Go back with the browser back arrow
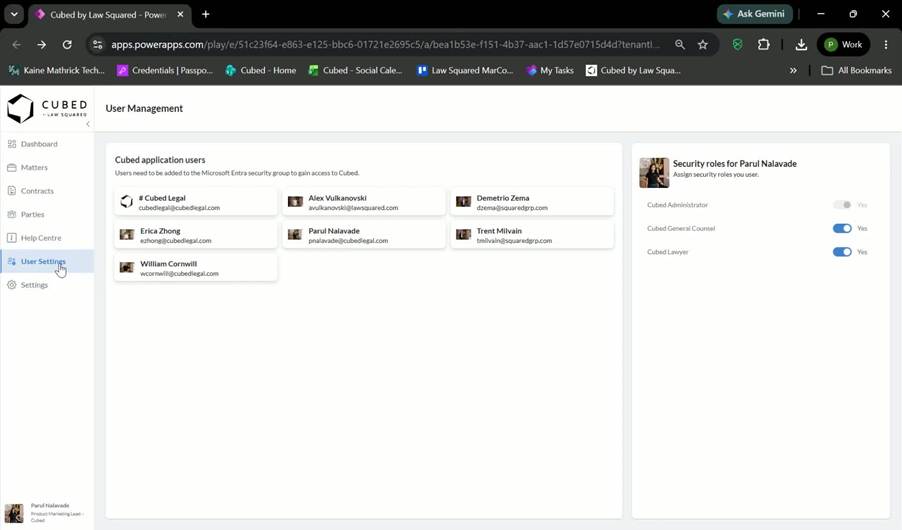902x530 pixels. (17, 44)
